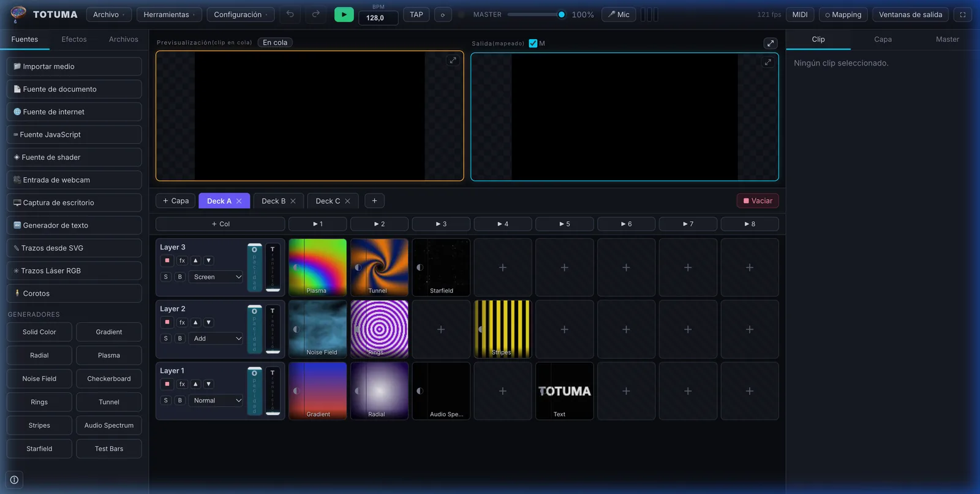Screen dimensions: 980x494
Task: Click Importar medio in the sources list
Action: click(x=74, y=66)
